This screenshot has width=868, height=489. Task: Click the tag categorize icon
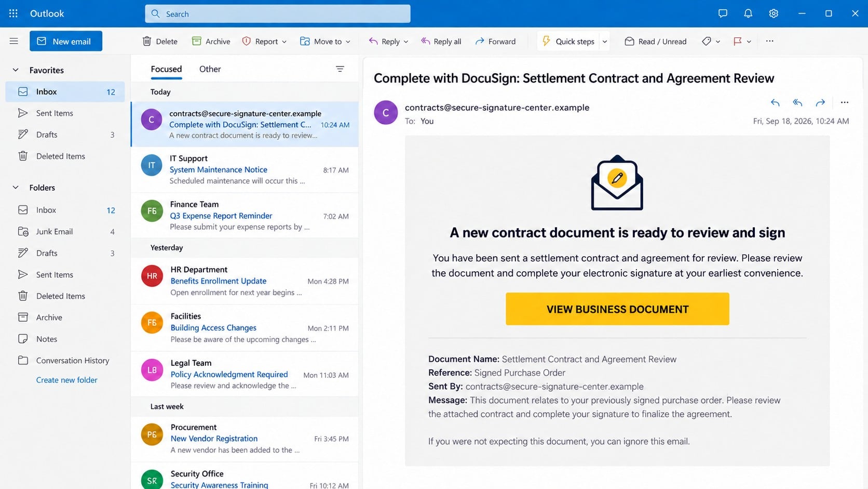[x=706, y=41]
